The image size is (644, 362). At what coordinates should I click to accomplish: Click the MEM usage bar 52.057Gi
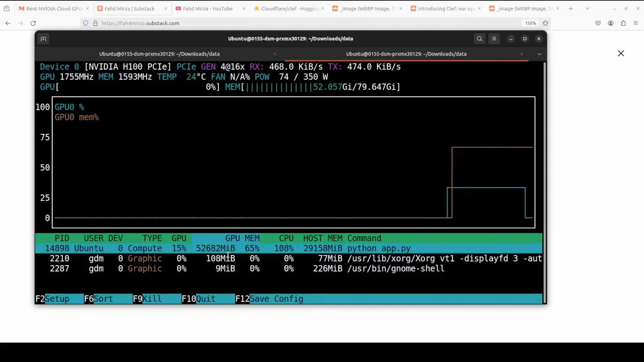click(313, 87)
